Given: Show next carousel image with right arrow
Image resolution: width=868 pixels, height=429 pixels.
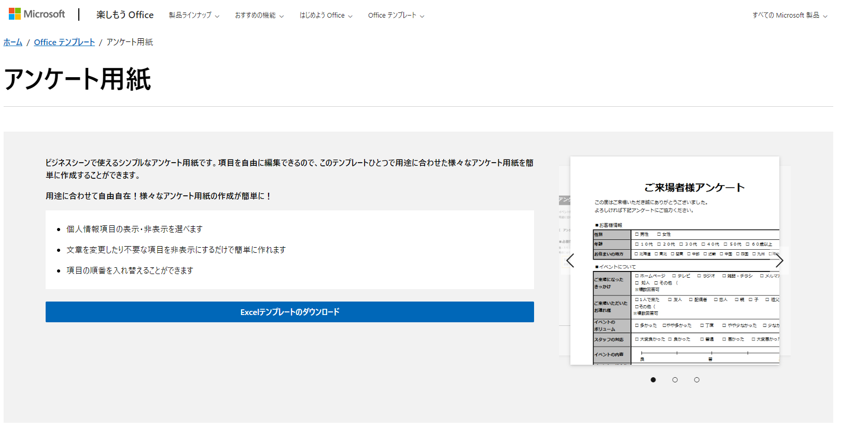Looking at the screenshot, I should pyautogui.click(x=779, y=261).
